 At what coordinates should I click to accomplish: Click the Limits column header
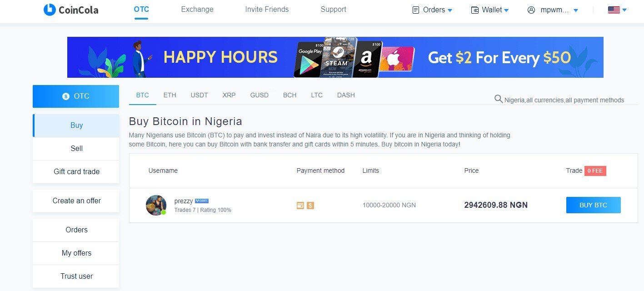[x=371, y=171]
